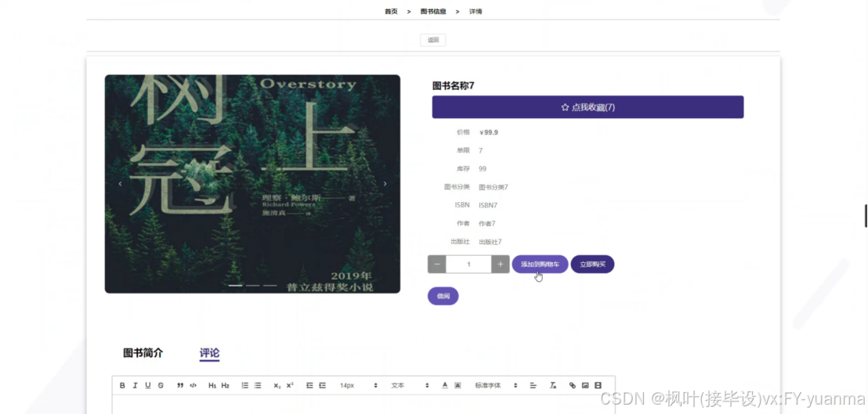Switch to the 图书简介 tab
The height and width of the screenshot is (414, 868).
pyautogui.click(x=143, y=353)
